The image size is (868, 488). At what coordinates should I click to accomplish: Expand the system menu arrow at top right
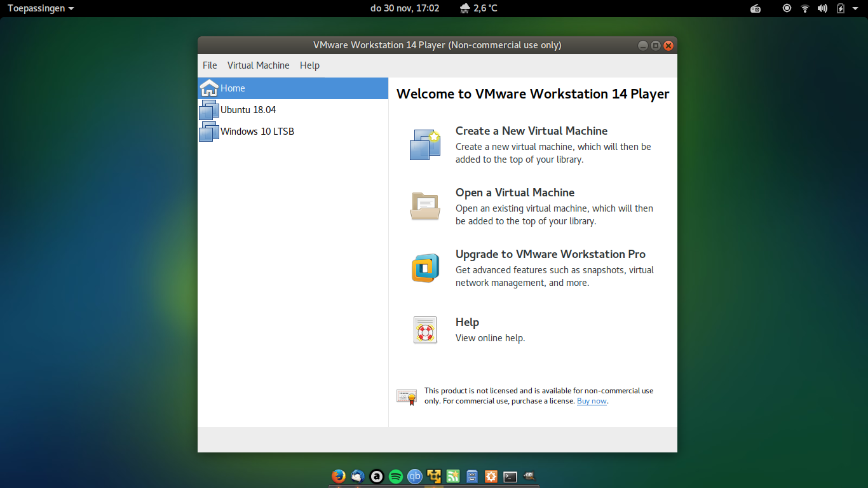[x=855, y=8]
